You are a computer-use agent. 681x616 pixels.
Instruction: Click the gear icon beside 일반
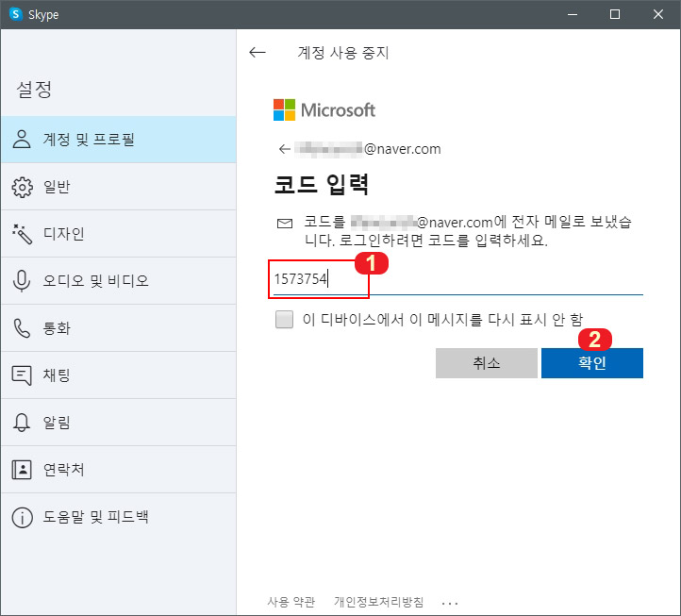(x=22, y=187)
